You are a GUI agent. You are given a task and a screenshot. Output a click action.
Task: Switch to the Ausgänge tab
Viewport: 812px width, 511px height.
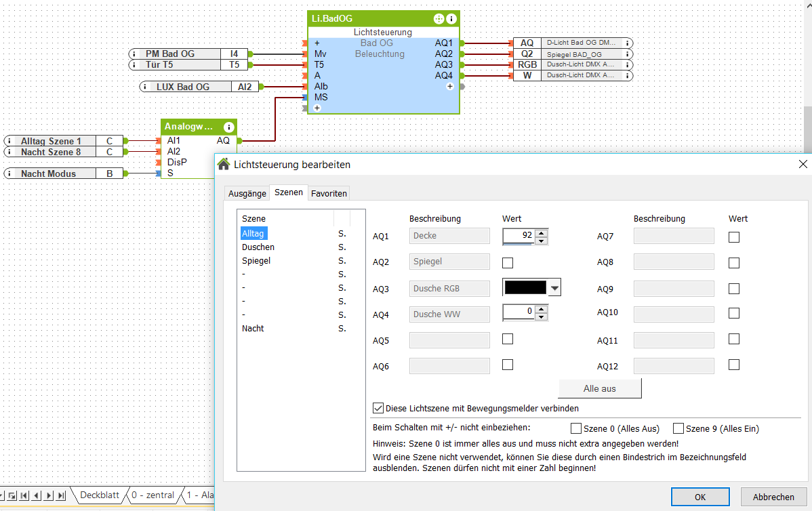(x=247, y=193)
